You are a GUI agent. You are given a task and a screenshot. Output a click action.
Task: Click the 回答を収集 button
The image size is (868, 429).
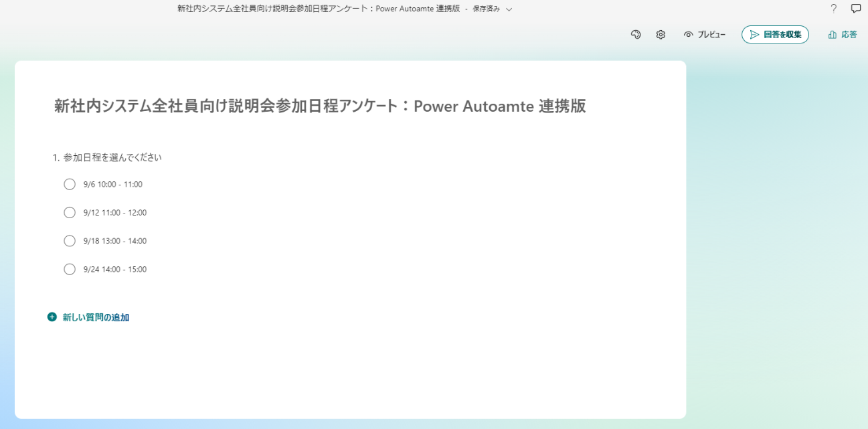(x=775, y=35)
